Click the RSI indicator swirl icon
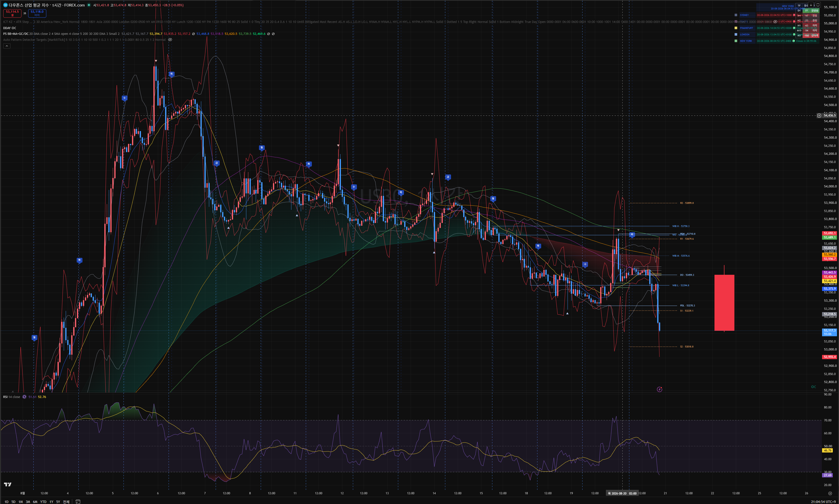This screenshot has width=839, height=504. (x=24, y=397)
